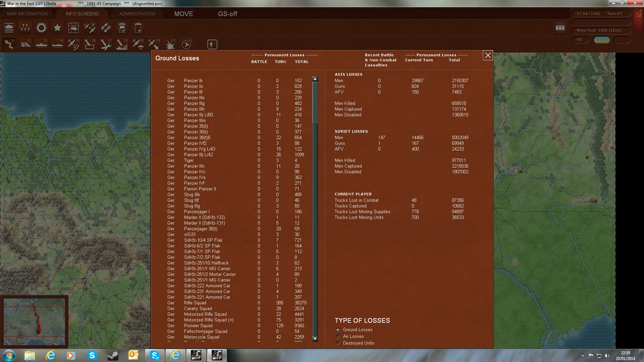Select the F3 naval transport mode
644x362 pixels.
tap(41, 44)
